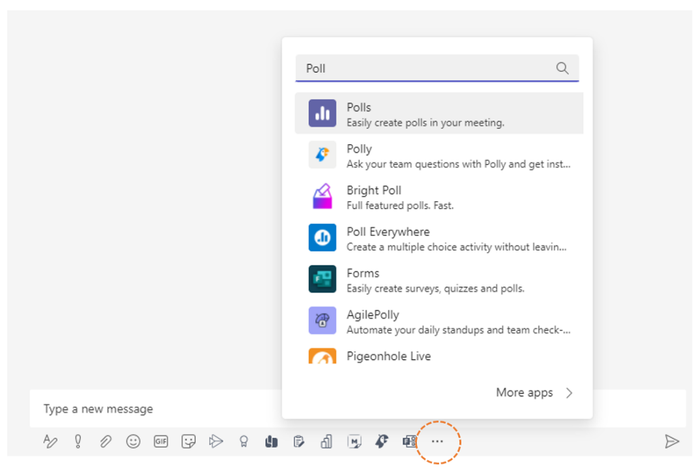Click the Forms app icon in results
Screen dimensions: 697x467
(322, 279)
